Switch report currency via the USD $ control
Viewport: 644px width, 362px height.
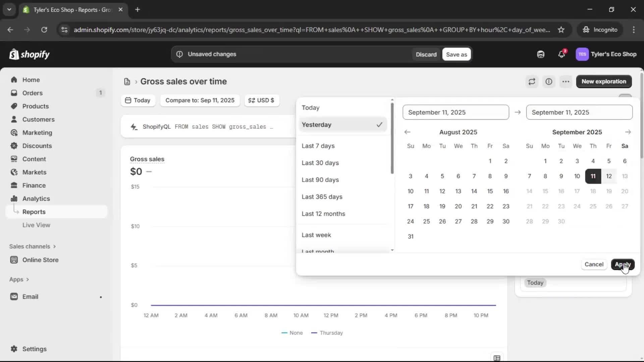pyautogui.click(x=262, y=100)
